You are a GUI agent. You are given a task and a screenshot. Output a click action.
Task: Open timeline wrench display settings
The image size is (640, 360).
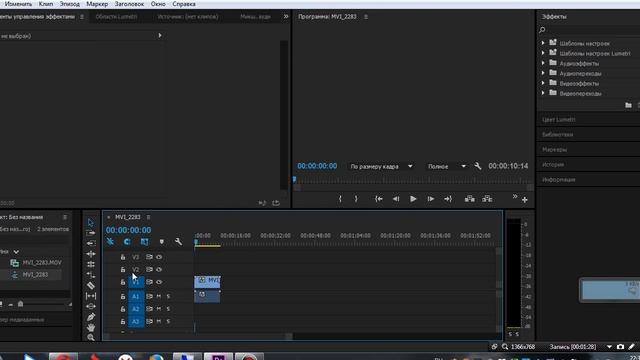click(178, 242)
